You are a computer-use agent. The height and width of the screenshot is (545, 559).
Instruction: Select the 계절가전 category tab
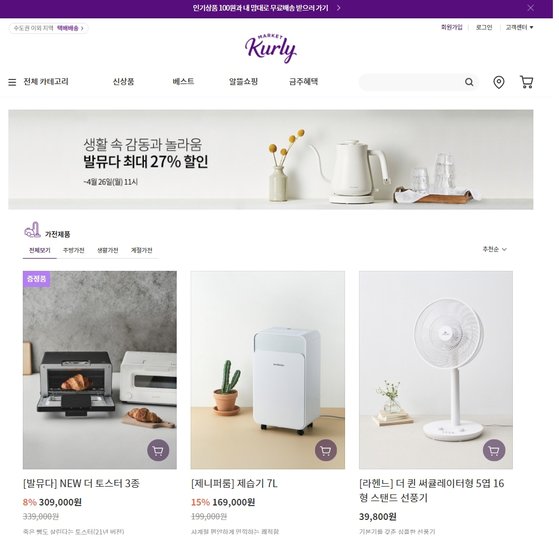142,250
